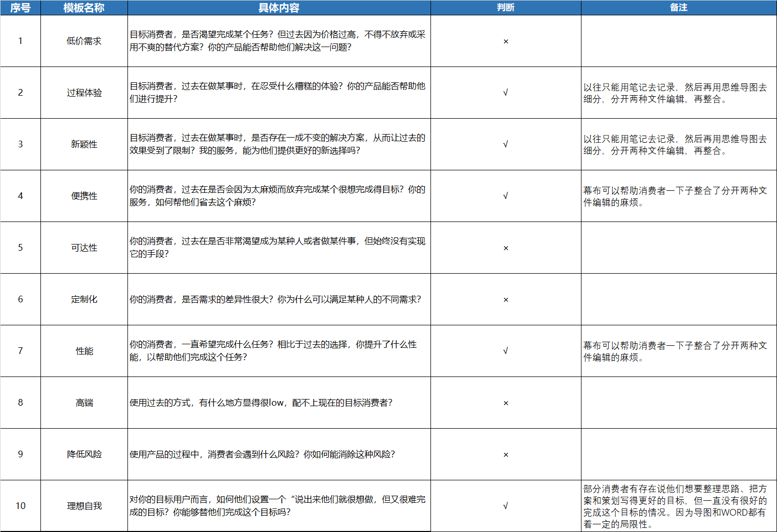This screenshot has width=777, height=532.
Task: Select the remark cell in the 新颖性 row
Action: pos(679,145)
